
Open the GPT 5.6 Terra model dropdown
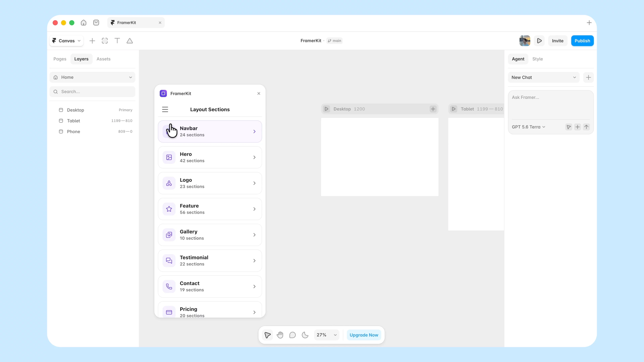(x=528, y=127)
